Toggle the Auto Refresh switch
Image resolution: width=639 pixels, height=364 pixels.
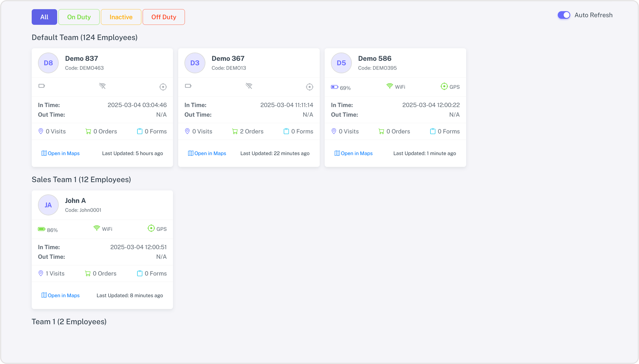pyautogui.click(x=564, y=15)
